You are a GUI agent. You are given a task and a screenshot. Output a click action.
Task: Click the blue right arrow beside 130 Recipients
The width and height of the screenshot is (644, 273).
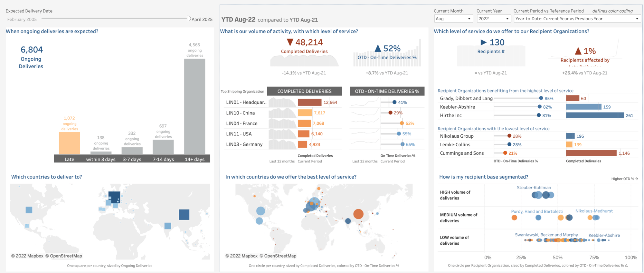(483, 42)
